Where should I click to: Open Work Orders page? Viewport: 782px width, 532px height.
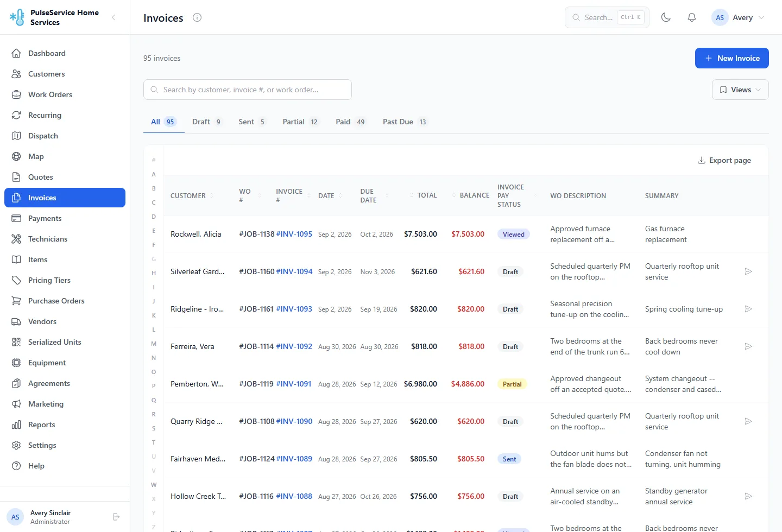point(65,94)
